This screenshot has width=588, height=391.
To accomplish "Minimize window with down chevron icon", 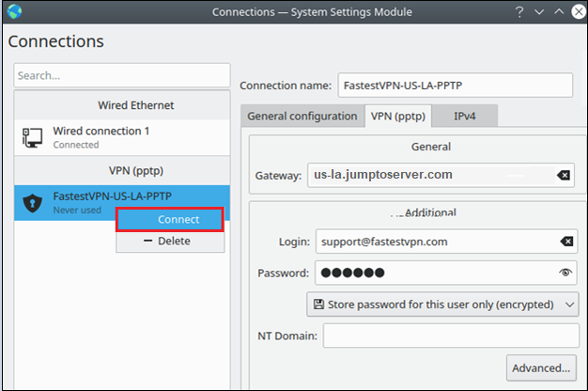I will coord(539,12).
